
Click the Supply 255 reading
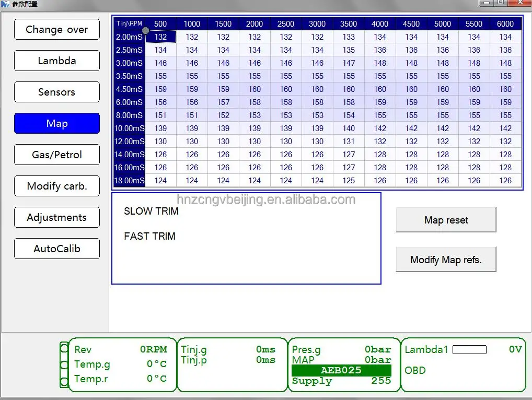coord(341,381)
